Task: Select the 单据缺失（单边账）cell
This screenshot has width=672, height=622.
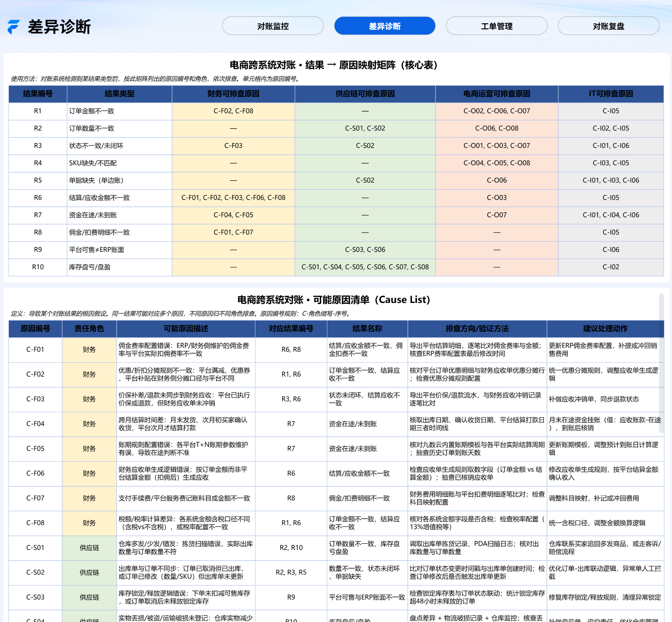Action: tap(120, 181)
